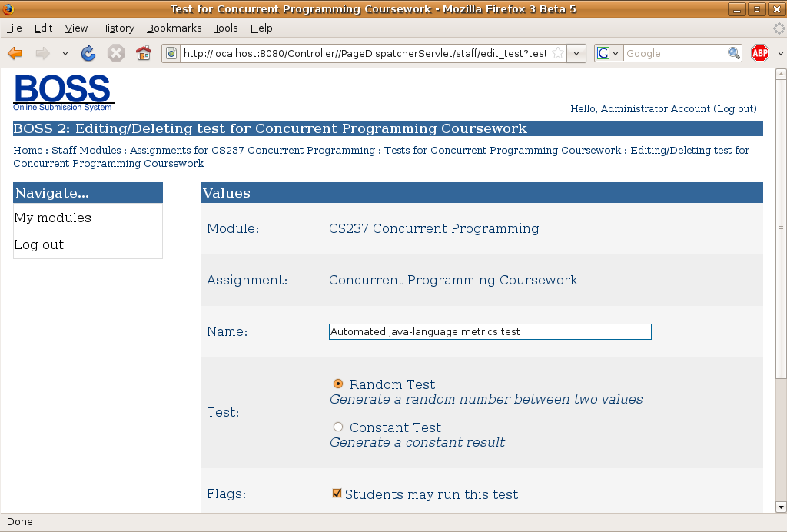Screen dimensions: 787x532
Task: Open the Tools menu
Action: pyautogui.click(x=226, y=28)
